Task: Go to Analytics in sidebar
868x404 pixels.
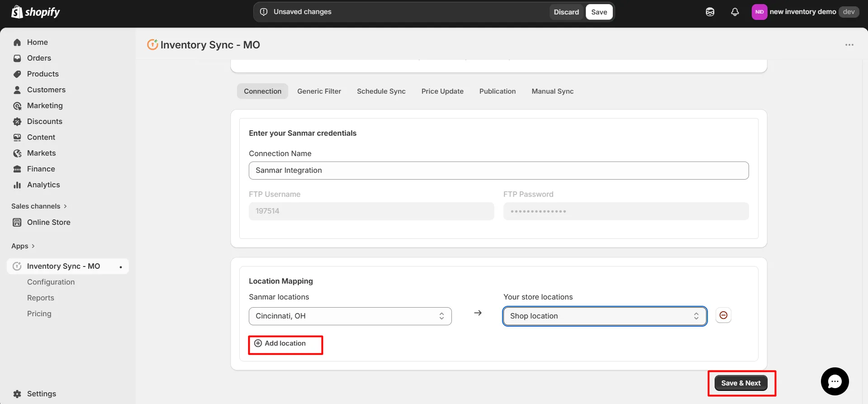Action: coord(43,185)
